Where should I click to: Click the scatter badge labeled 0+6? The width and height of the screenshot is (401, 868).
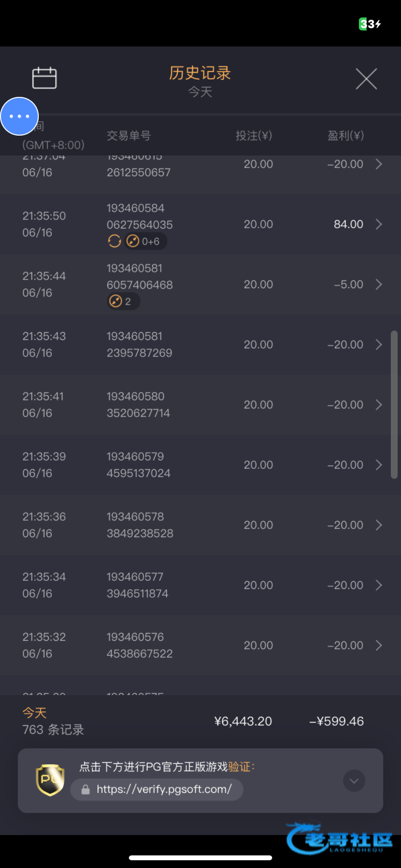[145, 241]
